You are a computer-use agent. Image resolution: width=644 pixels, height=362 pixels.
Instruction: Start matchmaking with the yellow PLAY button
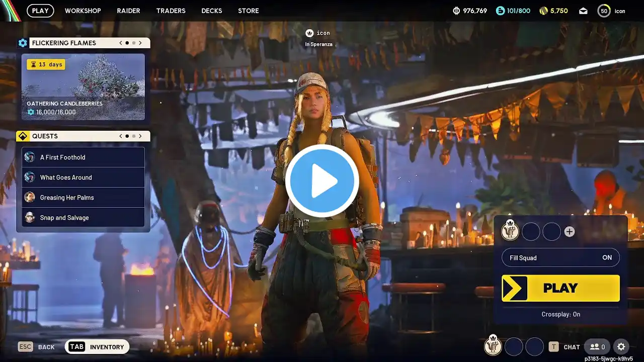tap(560, 288)
